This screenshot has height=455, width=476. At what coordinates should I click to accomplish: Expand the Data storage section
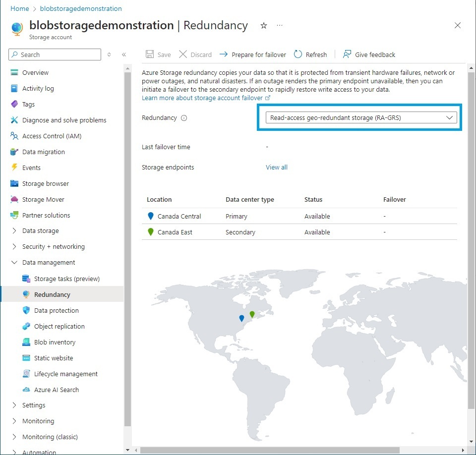click(x=14, y=230)
